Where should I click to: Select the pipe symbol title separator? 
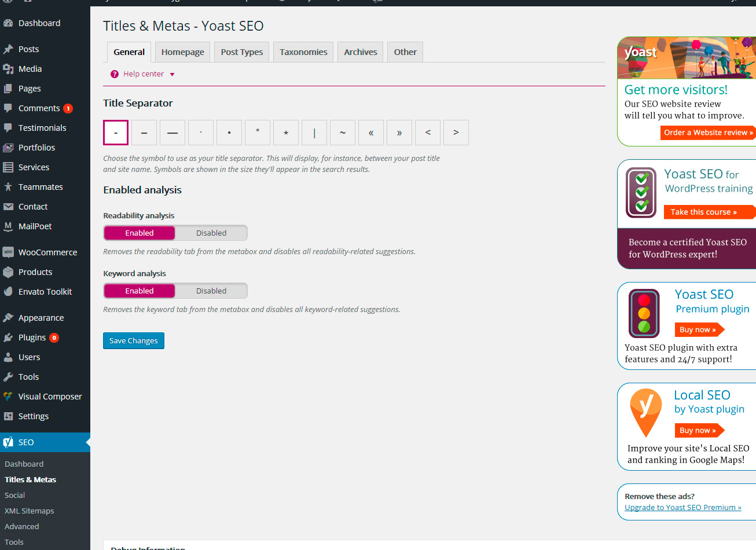point(314,133)
